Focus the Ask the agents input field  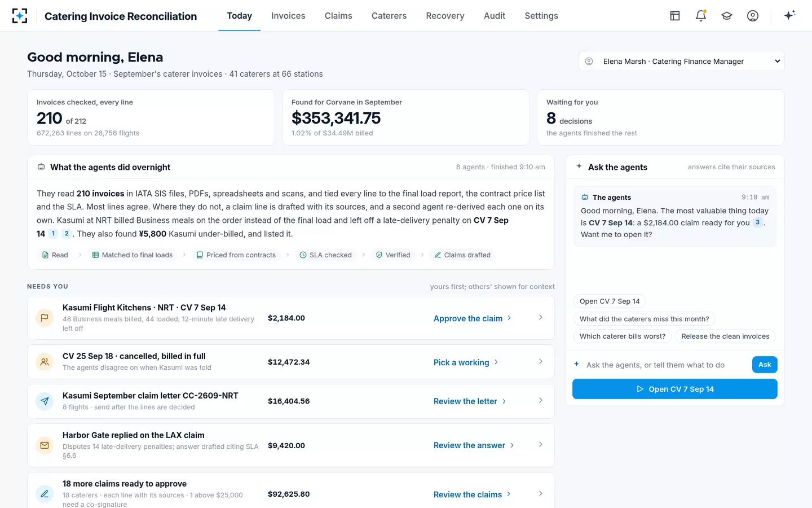click(665, 365)
